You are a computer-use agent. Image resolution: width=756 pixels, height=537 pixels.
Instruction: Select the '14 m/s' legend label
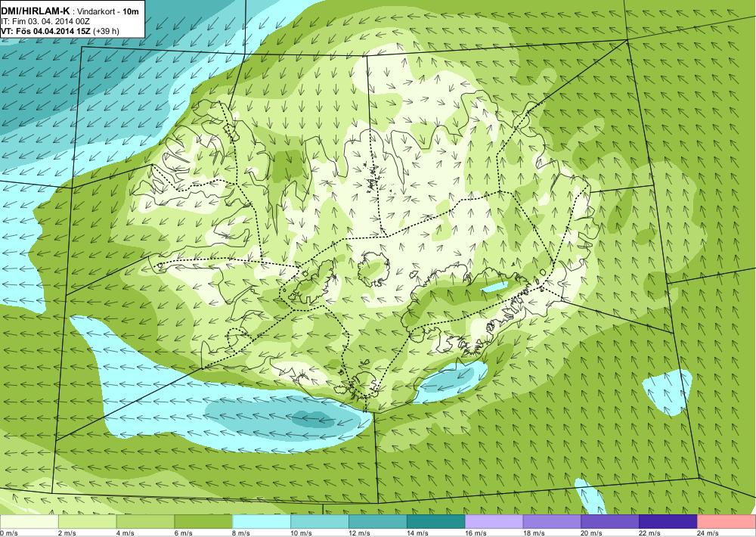point(417,533)
